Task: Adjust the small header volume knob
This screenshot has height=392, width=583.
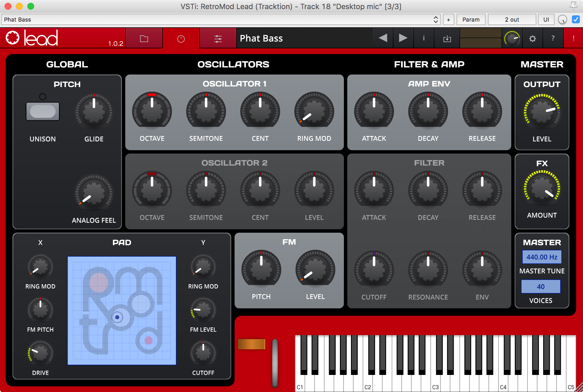Action: click(x=512, y=38)
